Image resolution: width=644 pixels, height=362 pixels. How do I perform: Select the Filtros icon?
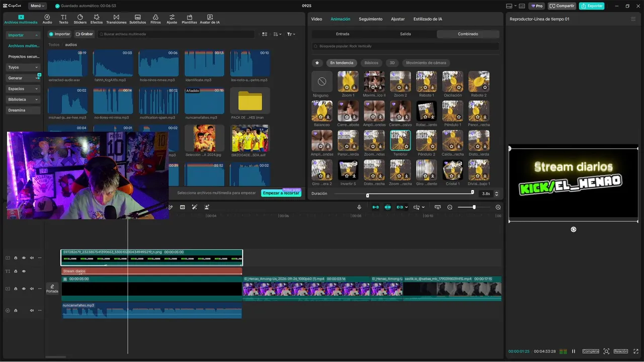click(x=155, y=19)
